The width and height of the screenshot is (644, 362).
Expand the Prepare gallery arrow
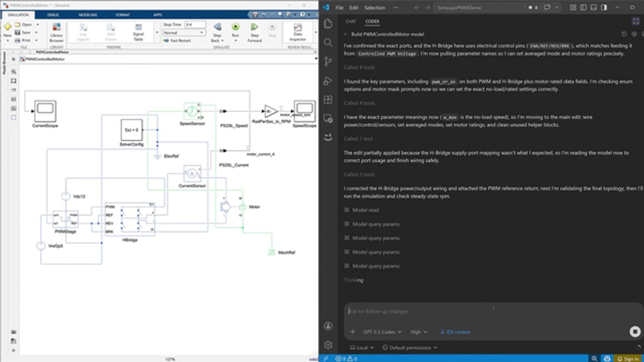[157, 33]
